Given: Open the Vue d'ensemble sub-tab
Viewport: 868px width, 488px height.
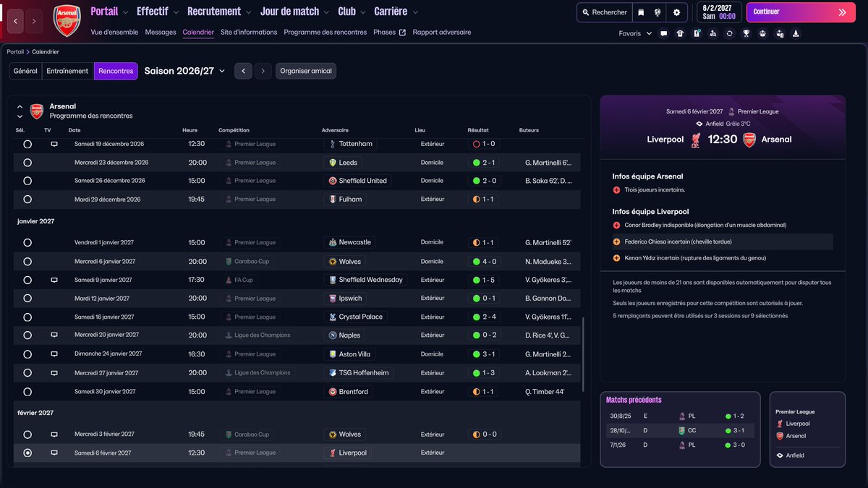Looking at the screenshot, I should click(x=115, y=33).
